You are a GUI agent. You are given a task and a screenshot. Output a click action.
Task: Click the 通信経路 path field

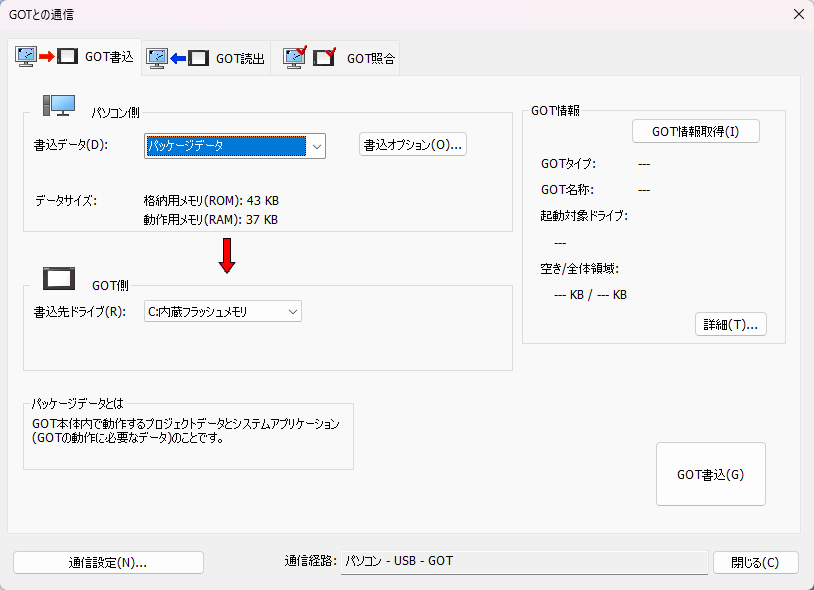(x=523, y=562)
